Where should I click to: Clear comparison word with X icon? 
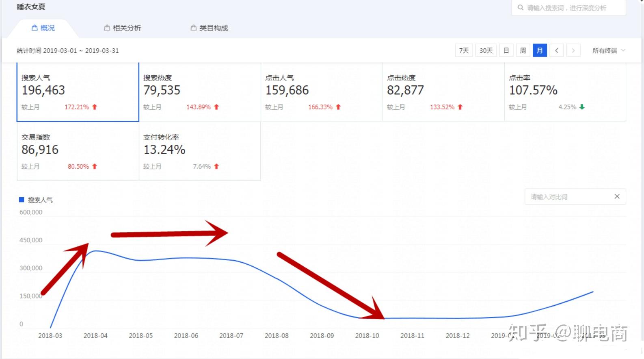617,196
